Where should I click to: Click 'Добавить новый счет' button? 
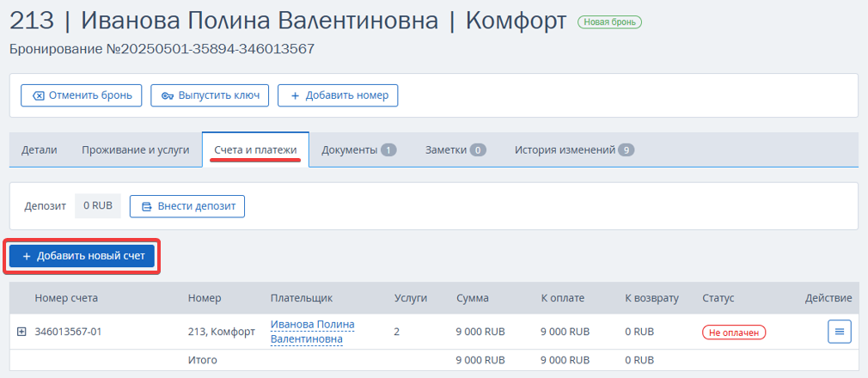(82, 256)
